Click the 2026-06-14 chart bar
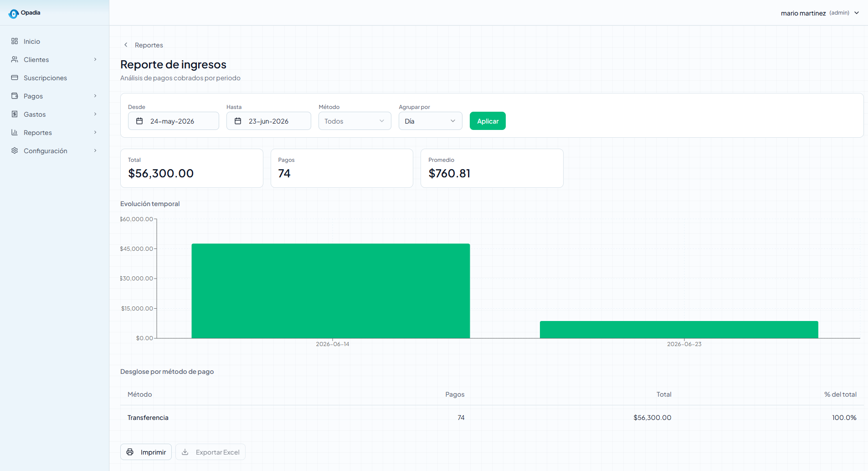This screenshot has width=868, height=471. tap(331, 291)
